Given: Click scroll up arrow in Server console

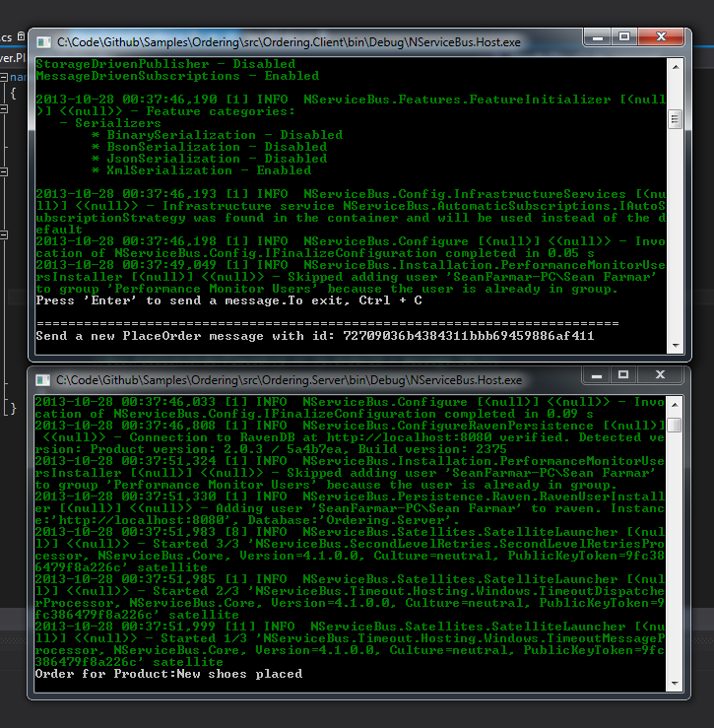Looking at the screenshot, I should (675, 405).
